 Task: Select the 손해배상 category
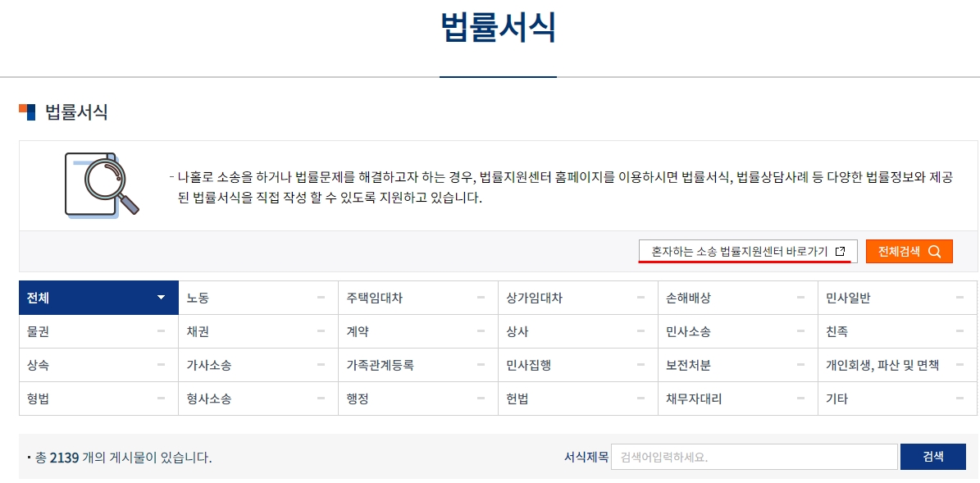737,298
